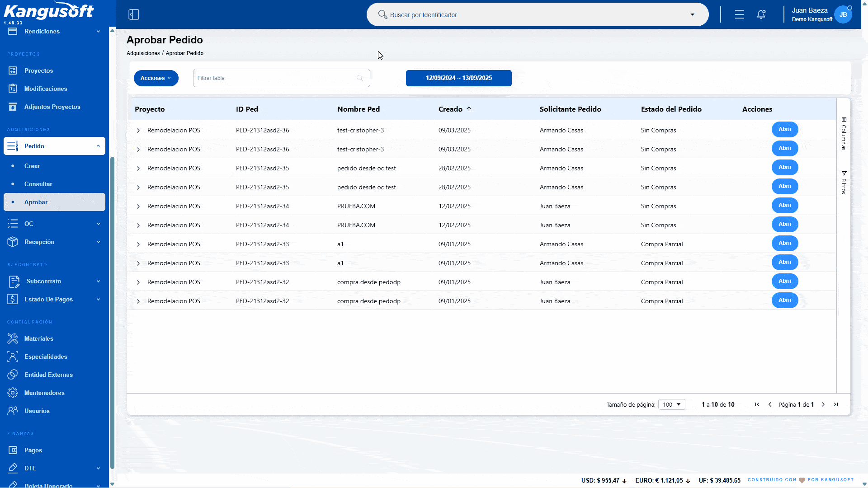Screen dimensions: 868x488
Task: Open the Columnas side panel
Action: 844,134
